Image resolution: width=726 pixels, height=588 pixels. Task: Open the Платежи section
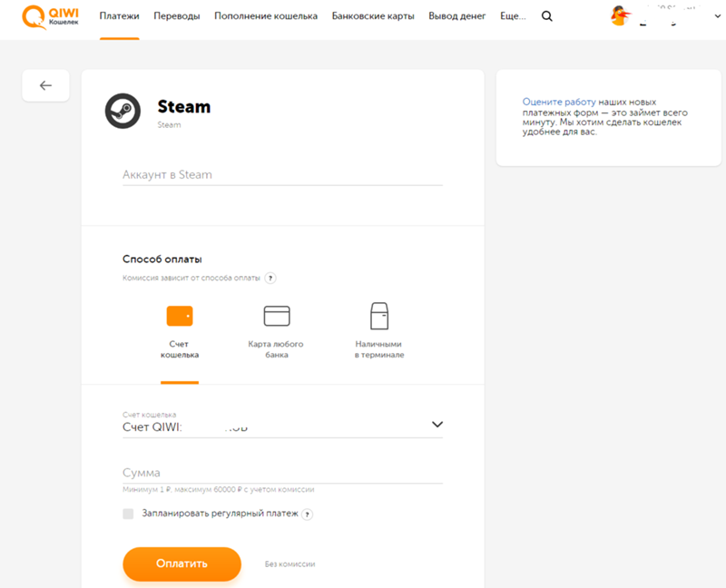click(x=120, y=16)
